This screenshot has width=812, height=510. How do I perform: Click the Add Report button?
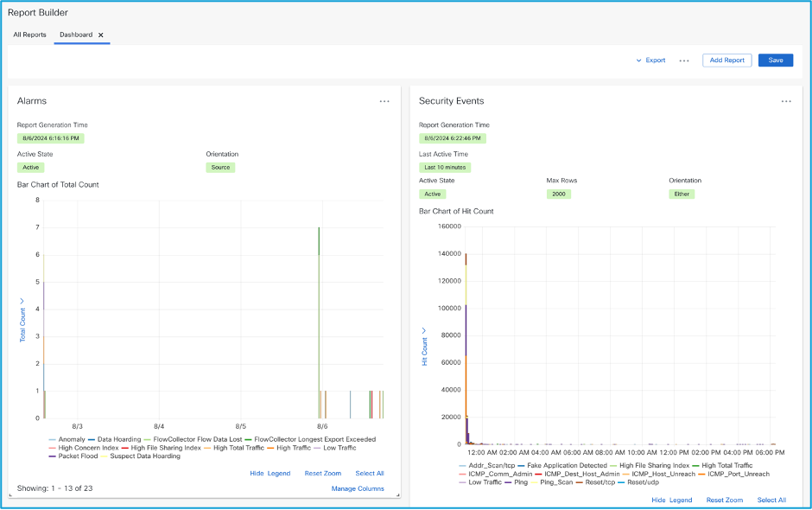(726, 61)
